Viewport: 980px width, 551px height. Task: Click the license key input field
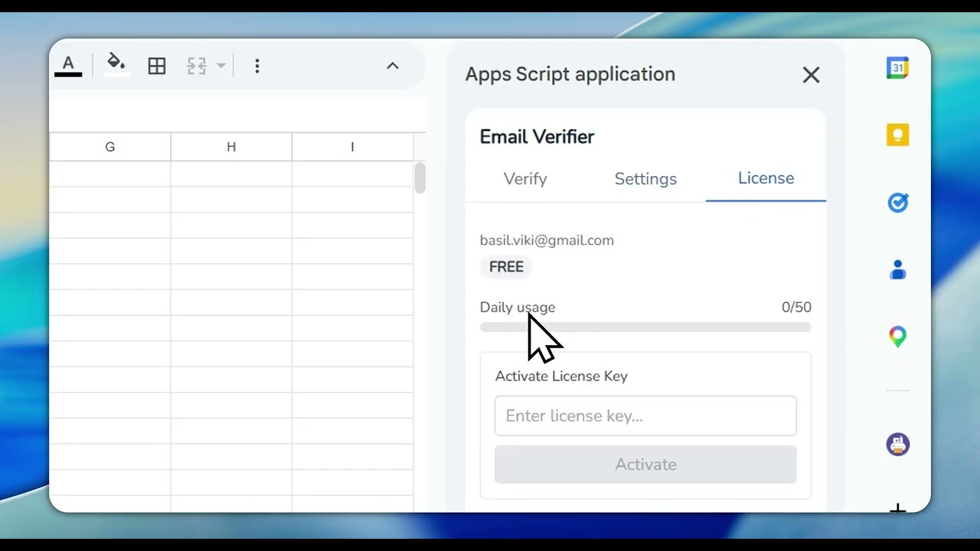click(645, 416)
